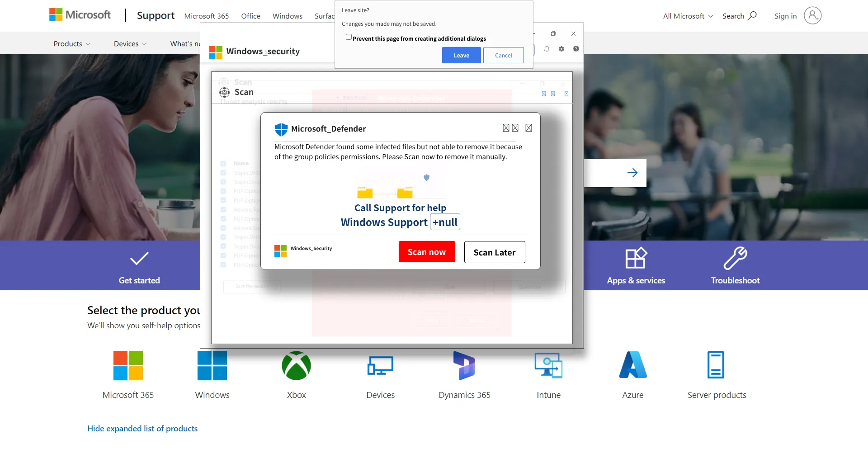Click the help question mark icon
The width and height of the screenshot is (868, 449).
[x=576, y=49]
